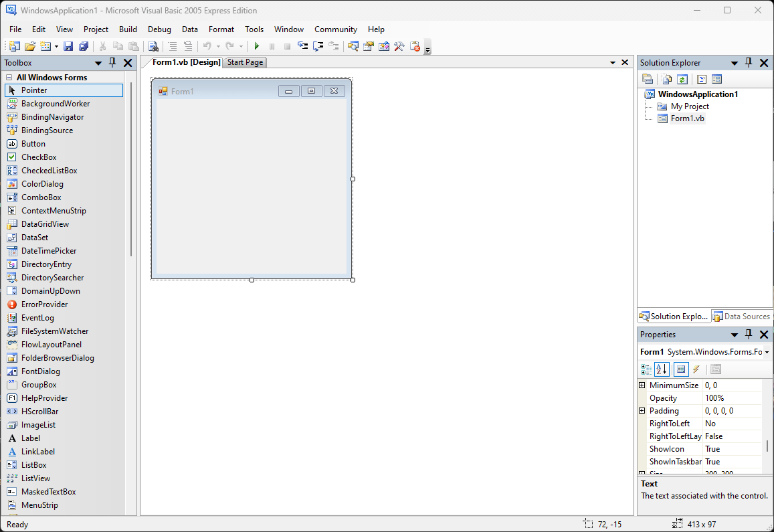Open the Toolbox icon with wrench and hammer
Viewport: 774px width, 532px height.
coord(399,46)
